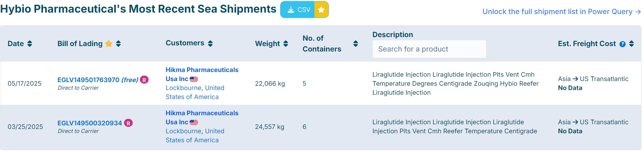
Task: Open bill of lading EGLV149500320934
Action: click(90, 123)
